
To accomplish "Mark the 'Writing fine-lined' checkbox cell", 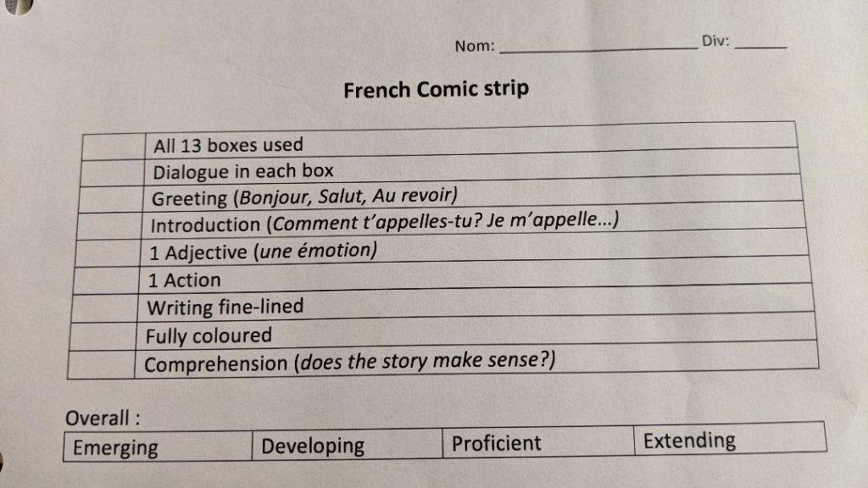I will click(x=105, y=308).
